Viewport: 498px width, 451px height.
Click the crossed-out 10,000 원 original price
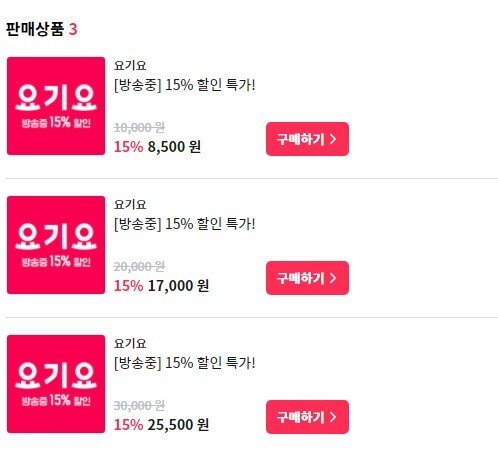(x=139, y=127)
